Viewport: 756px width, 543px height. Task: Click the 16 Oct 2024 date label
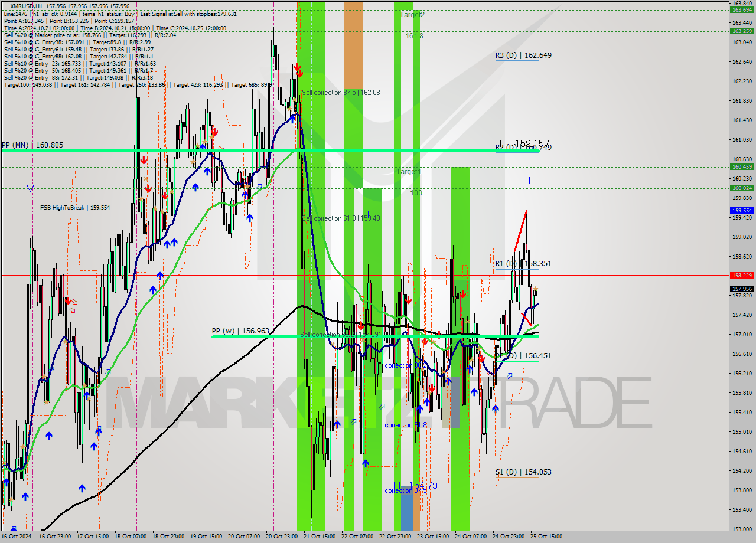tap(16, 537)
